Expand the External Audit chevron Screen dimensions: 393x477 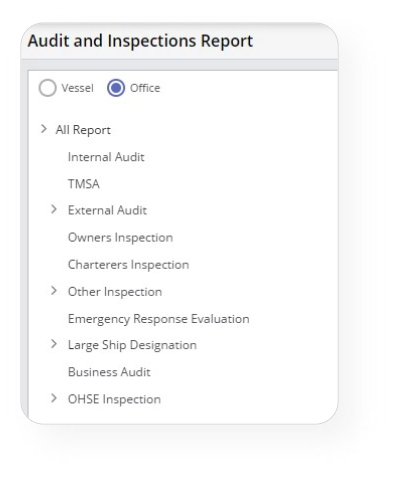[x=54, y=209]
